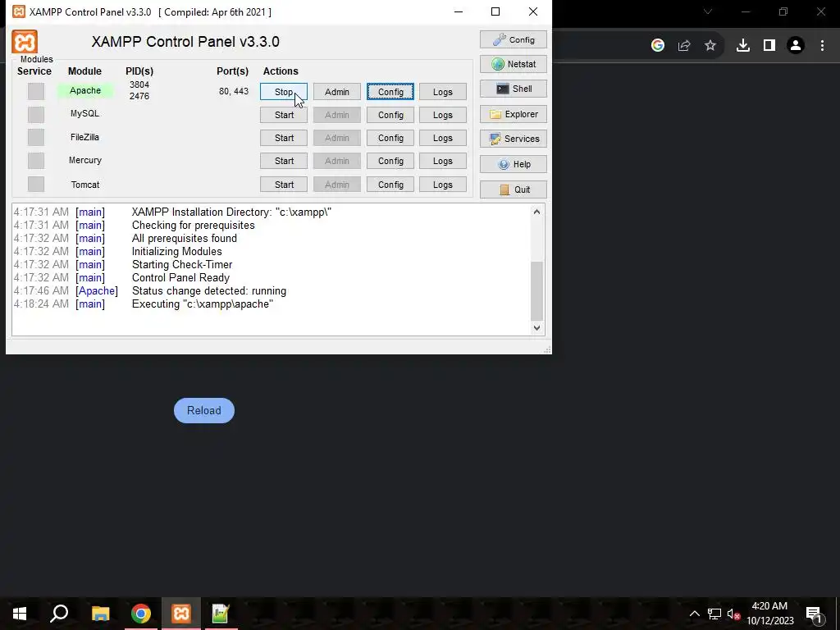
Task: Open Netstat with globe icon
Action: tap(514, 64)
